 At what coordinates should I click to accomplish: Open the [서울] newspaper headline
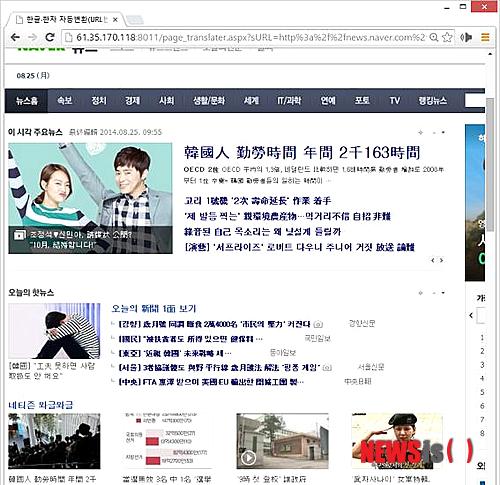pos(219,367)
